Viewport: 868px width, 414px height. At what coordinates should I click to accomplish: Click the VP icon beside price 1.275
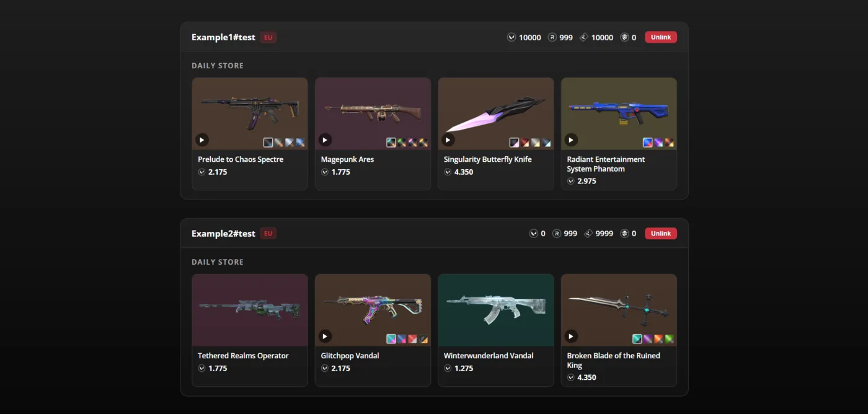tap(448, 369)
